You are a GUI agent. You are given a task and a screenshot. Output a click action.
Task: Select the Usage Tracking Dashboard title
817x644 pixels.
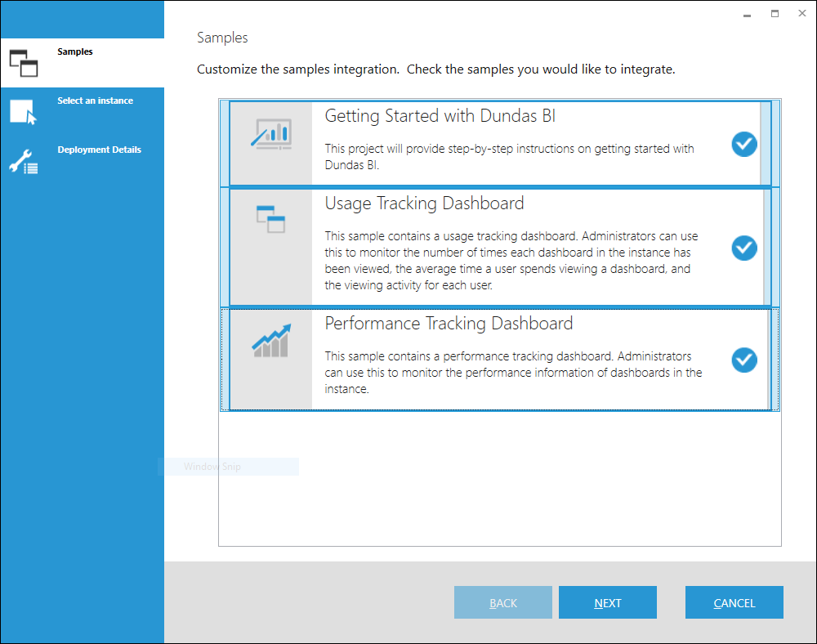coord(424,203)
